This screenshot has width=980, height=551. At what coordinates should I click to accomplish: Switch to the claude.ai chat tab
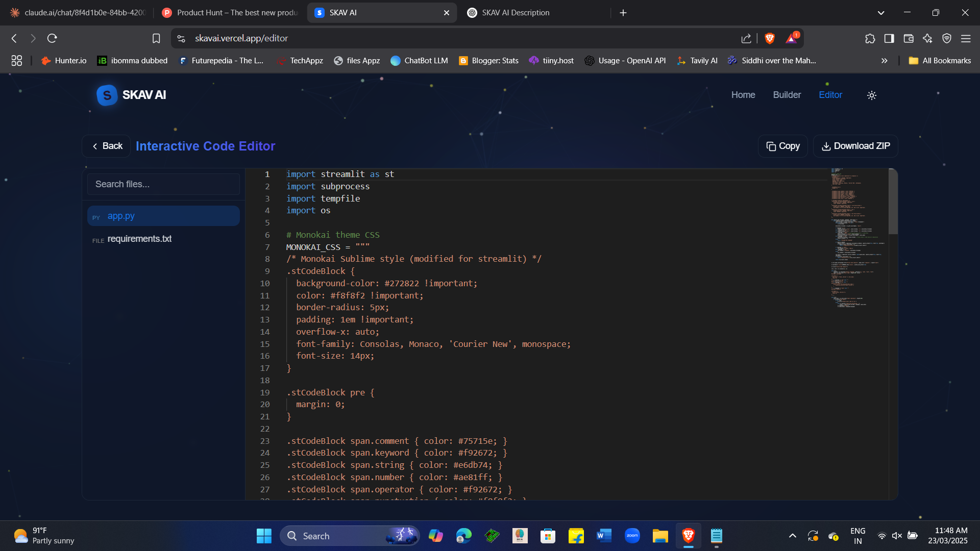pyautogui.click(x=79, y=13)
